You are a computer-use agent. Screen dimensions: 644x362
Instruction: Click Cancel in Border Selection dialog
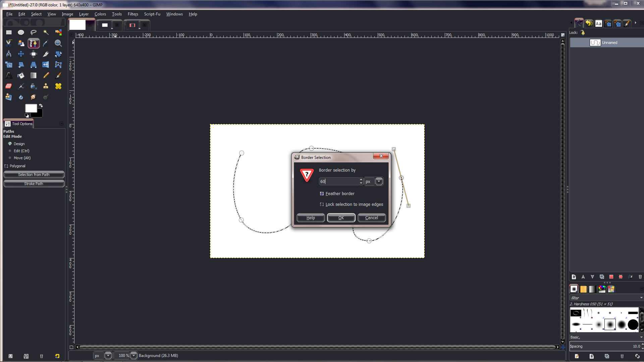click(372, 218)
